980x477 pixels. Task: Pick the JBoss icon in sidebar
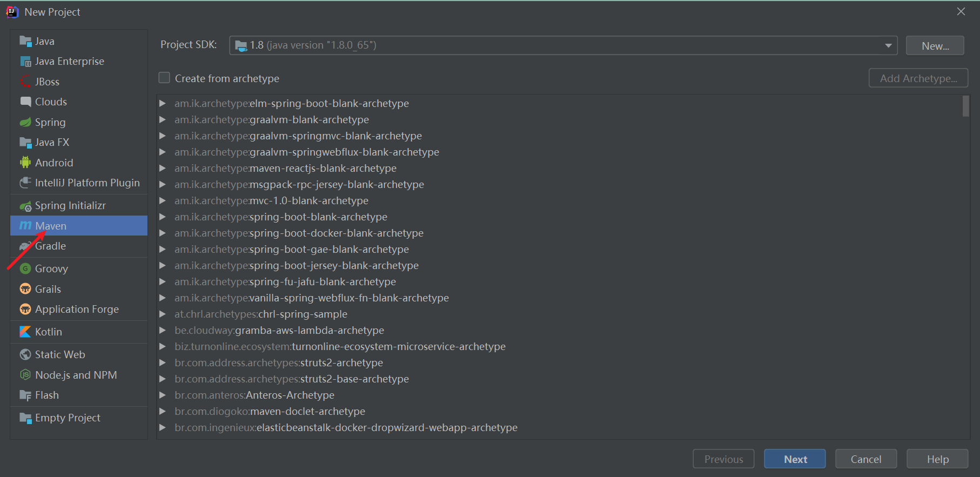25,82
